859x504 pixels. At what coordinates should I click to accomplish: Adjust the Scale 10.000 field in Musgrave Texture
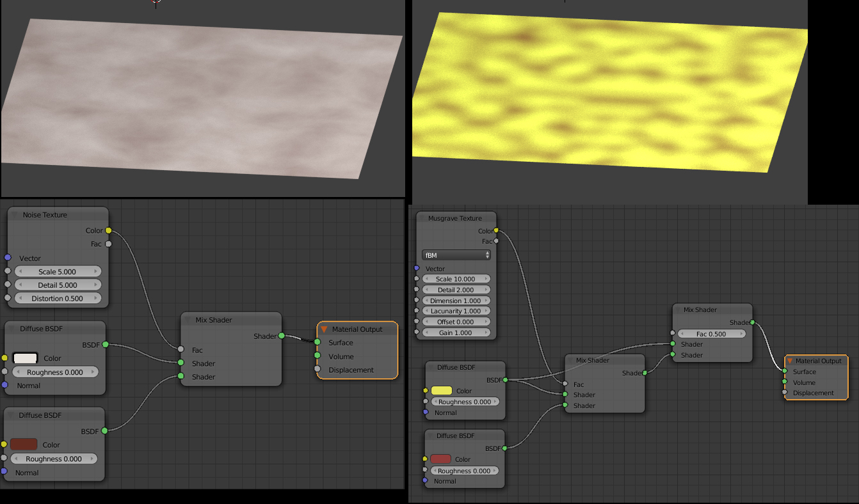click(x=456, y=279)
